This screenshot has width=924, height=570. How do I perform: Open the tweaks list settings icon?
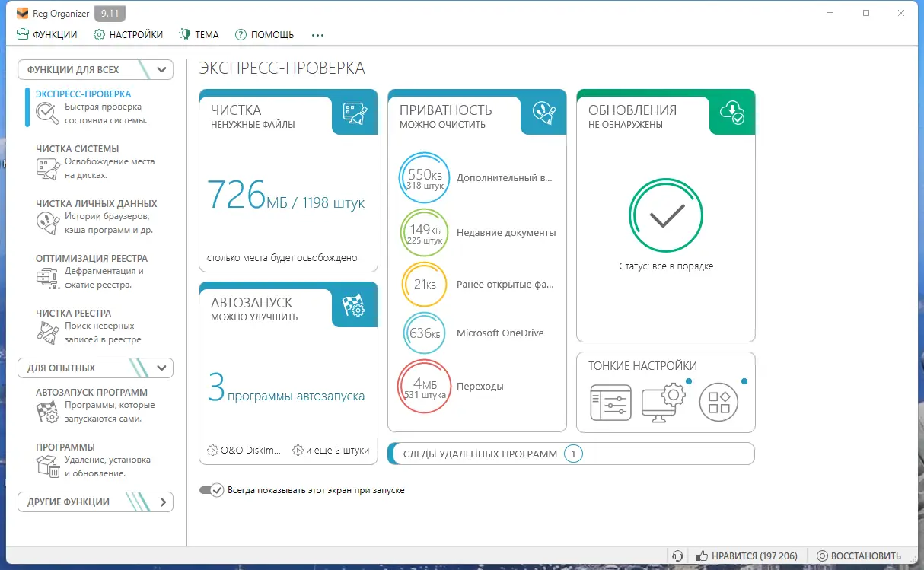610,403
